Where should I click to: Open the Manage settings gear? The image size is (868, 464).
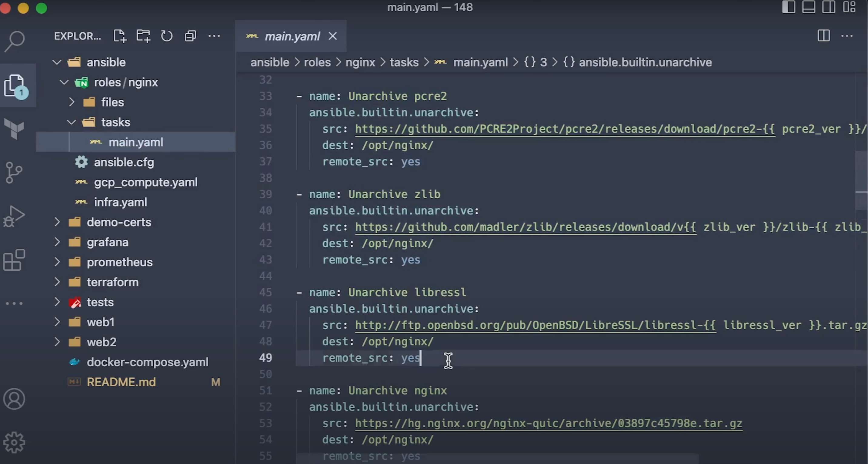[14, 442]
